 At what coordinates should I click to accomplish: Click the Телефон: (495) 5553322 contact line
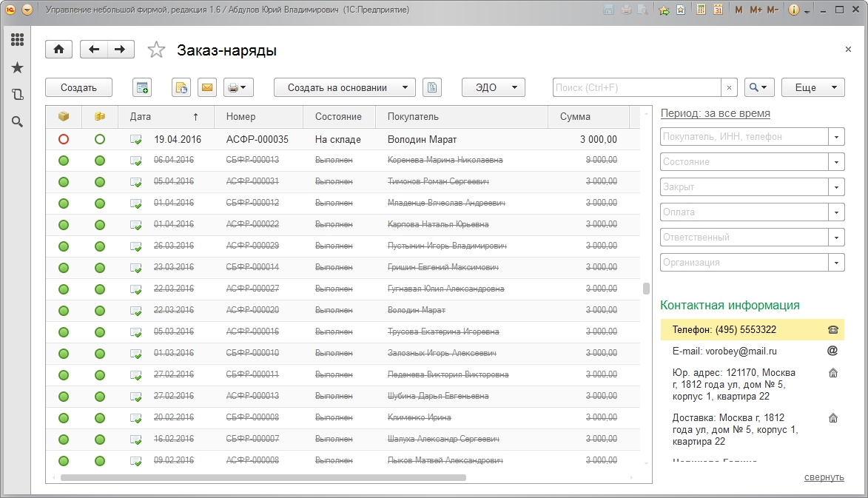pos(752,330)
